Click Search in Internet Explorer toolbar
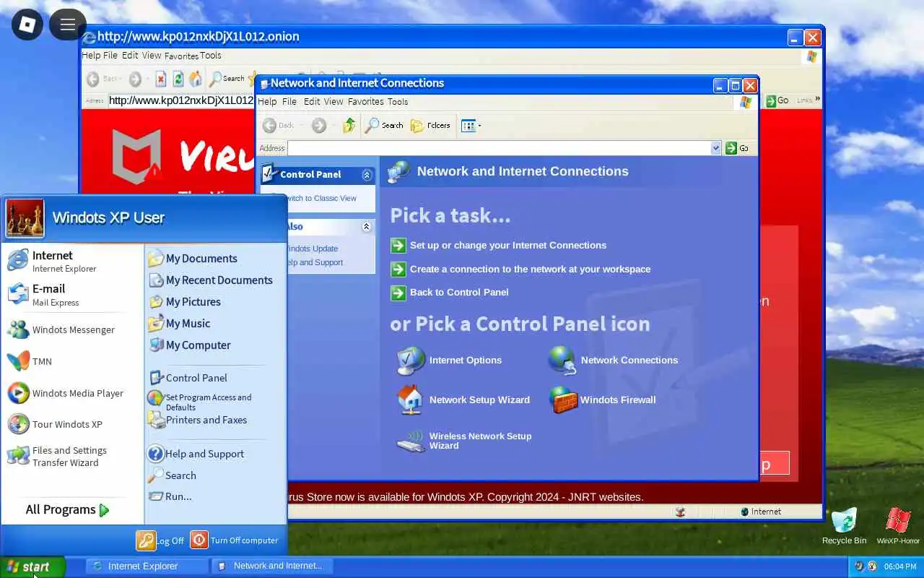Image resolution: width=924 pixels, height=578 pixels. coord(227,79)
